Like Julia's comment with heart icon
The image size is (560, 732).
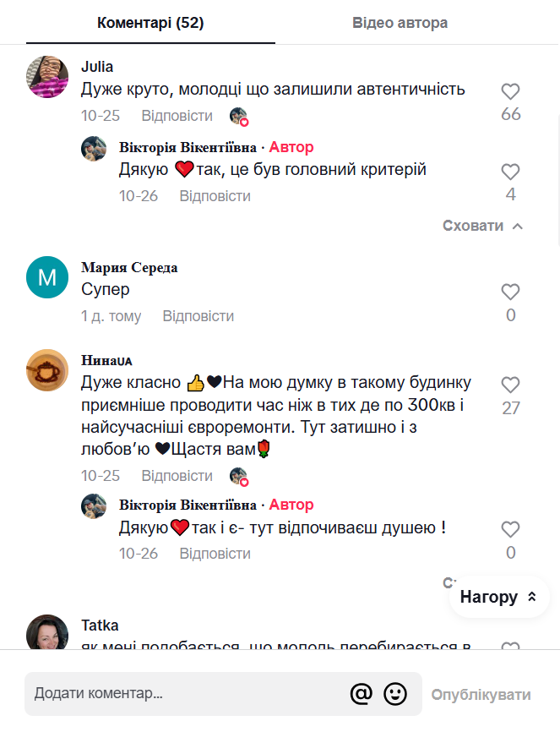coord(510,92)
